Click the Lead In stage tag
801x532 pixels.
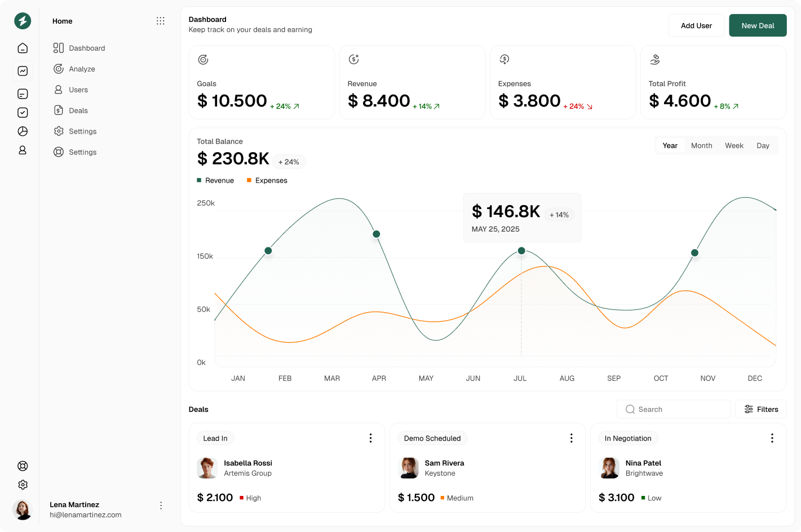click(x=215, y=438)
